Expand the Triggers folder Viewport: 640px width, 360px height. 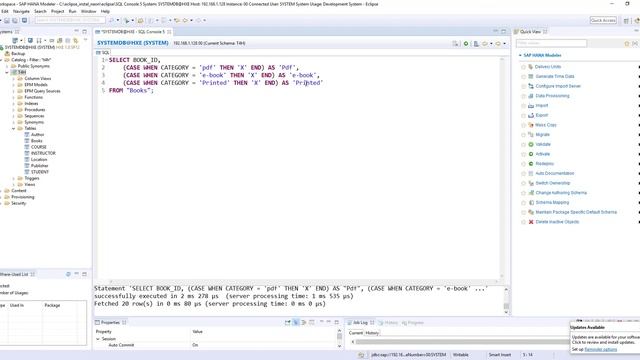[x=13, y=178]
